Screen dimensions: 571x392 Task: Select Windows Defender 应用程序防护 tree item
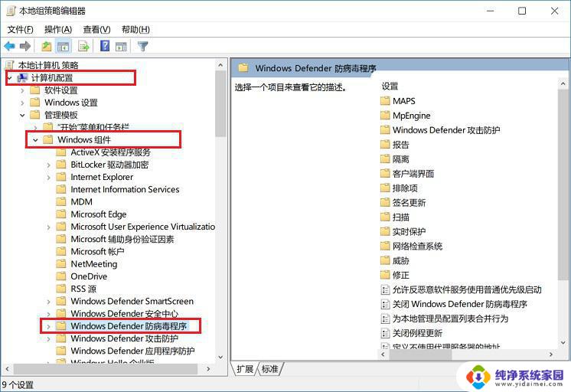tap(132, 351)
